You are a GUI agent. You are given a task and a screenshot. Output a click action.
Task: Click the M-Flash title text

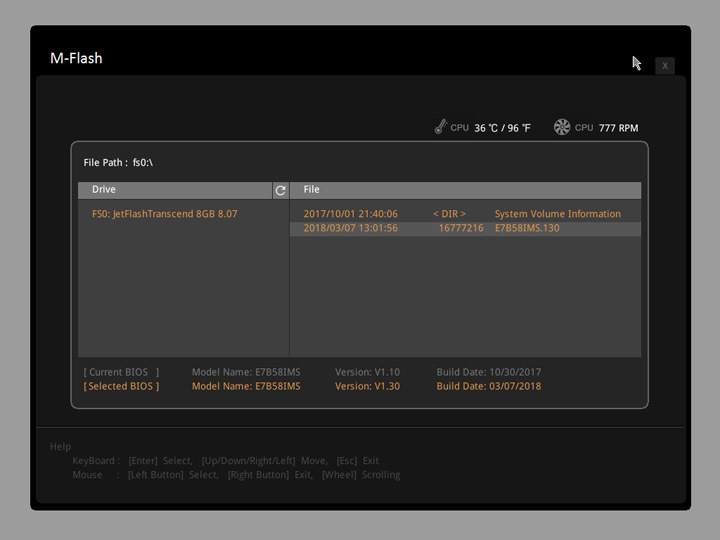pos(76,58)
